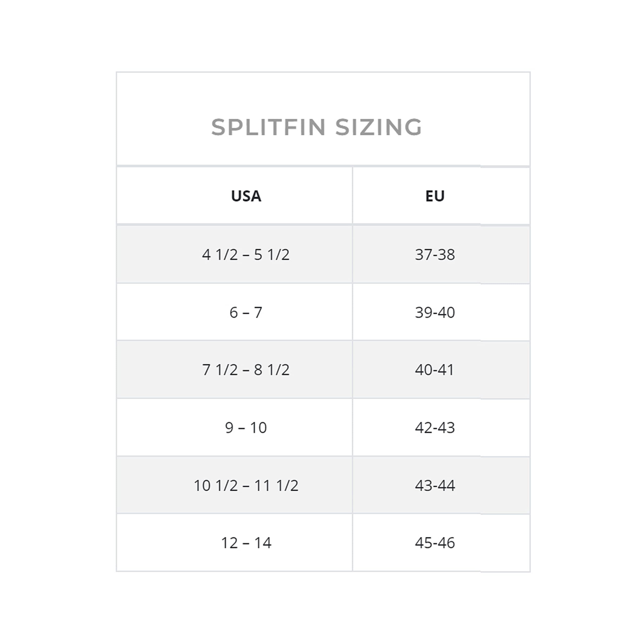Image resolution: width=644 pixels, height=644 pixels.
Task: Click the SPLITFIN SIZING title
Action: coord(317,127)
